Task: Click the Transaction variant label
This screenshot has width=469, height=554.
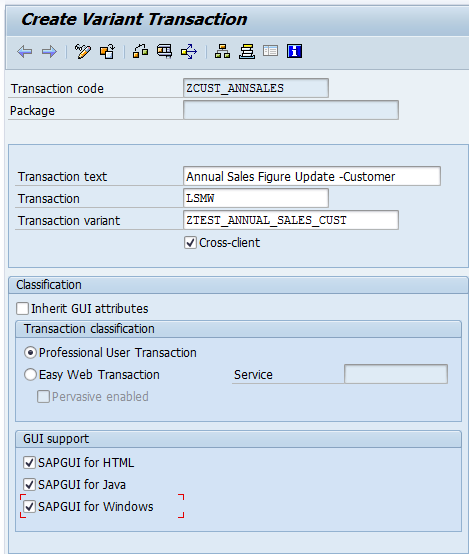Action: point(69,221)
